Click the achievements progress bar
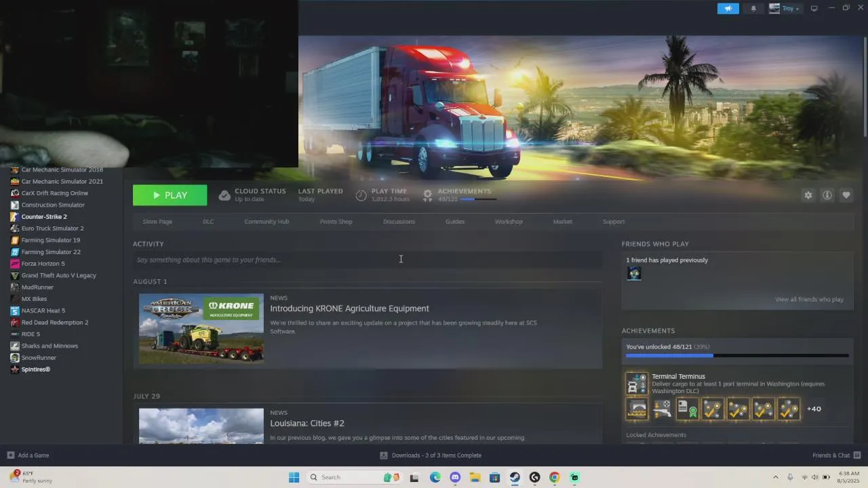 737,355
